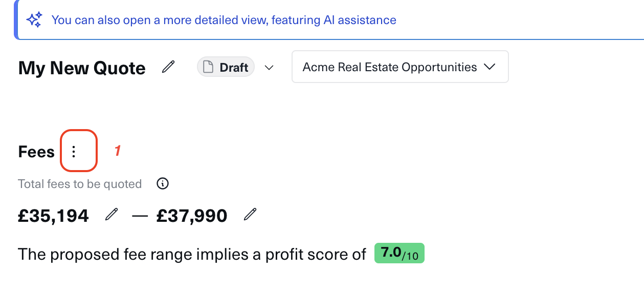Open the three-dot menu beside Fees
Viewport: 644px width, 292px height.
[x=74, y=151]
